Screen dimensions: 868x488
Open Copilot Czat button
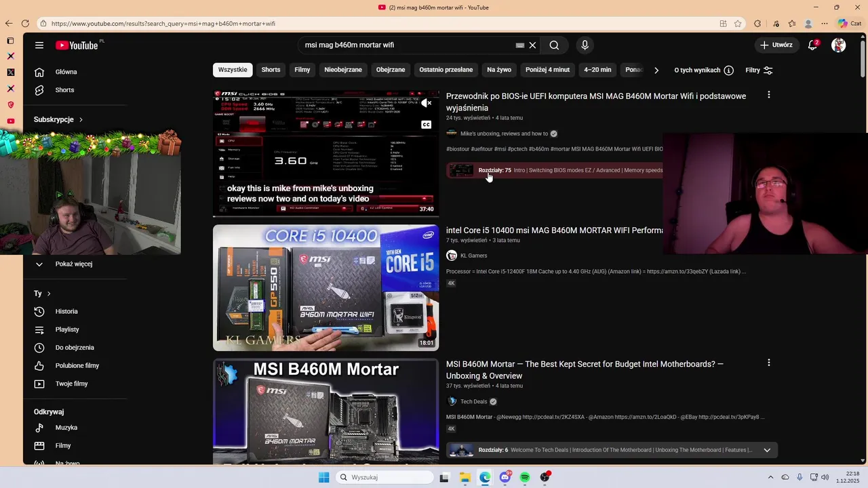(x=850, y=24)
